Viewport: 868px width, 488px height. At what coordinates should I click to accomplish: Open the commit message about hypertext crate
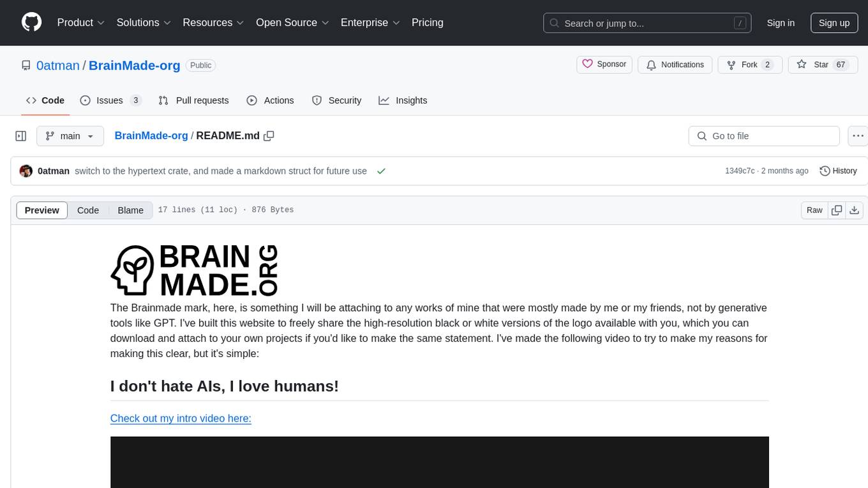tap(221, 171)
